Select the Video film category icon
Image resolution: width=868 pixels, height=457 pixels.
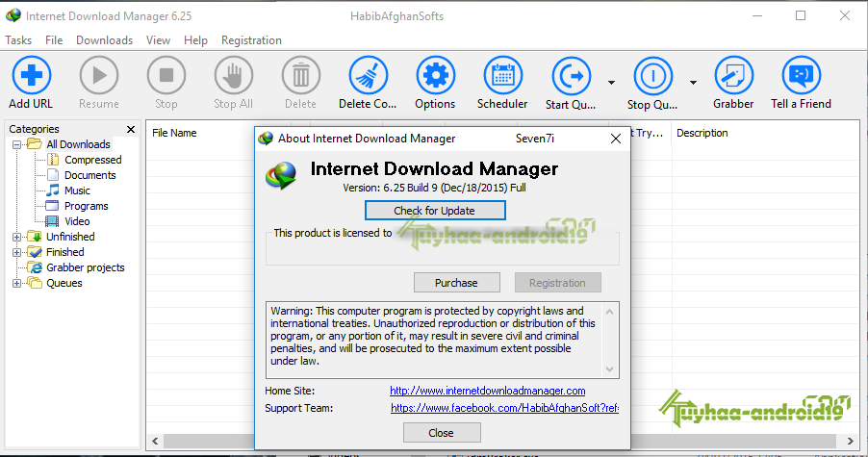52,221
